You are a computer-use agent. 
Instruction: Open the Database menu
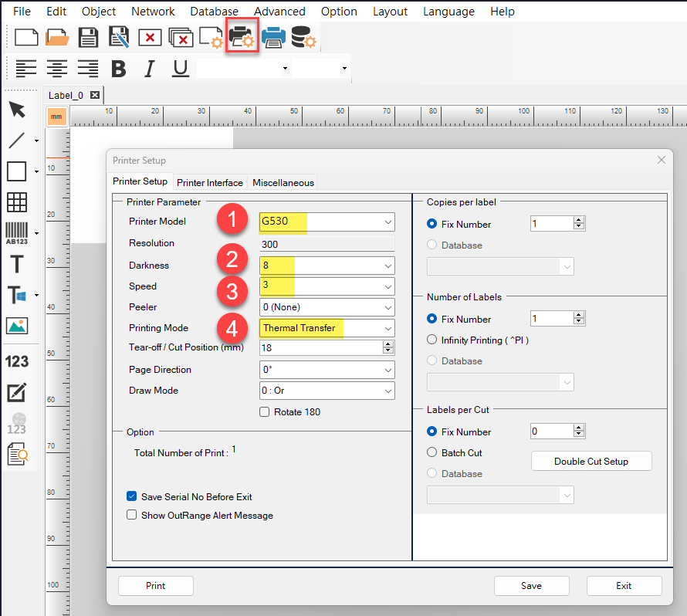point(214,12)
